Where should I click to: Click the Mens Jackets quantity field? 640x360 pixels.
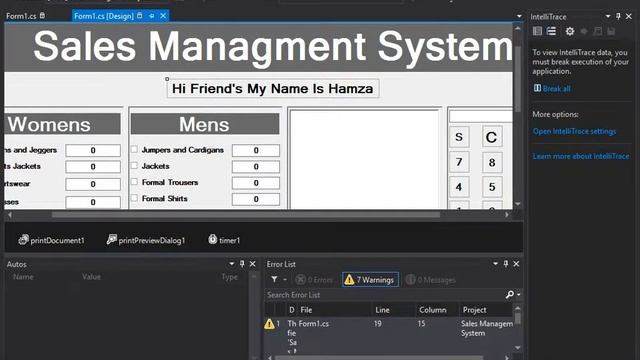click(256, 167)
